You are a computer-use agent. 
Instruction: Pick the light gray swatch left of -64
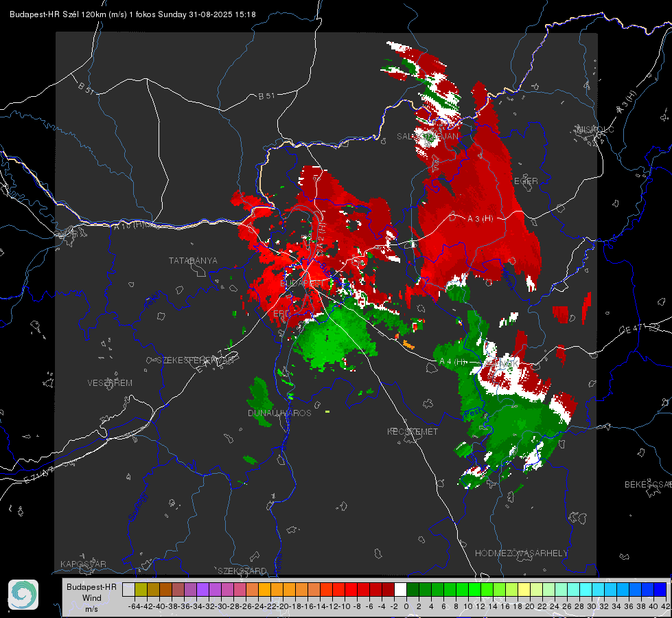click(x=128, y=590)
